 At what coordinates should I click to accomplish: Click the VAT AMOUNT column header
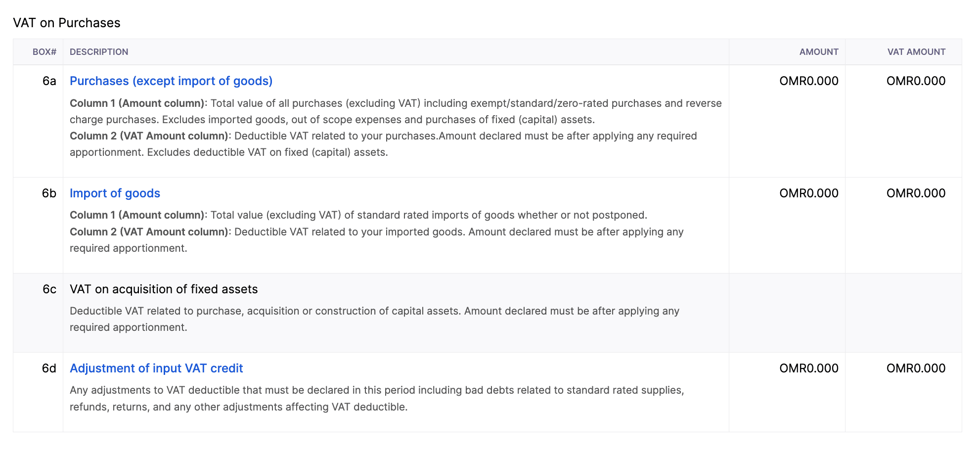(916, 52)
